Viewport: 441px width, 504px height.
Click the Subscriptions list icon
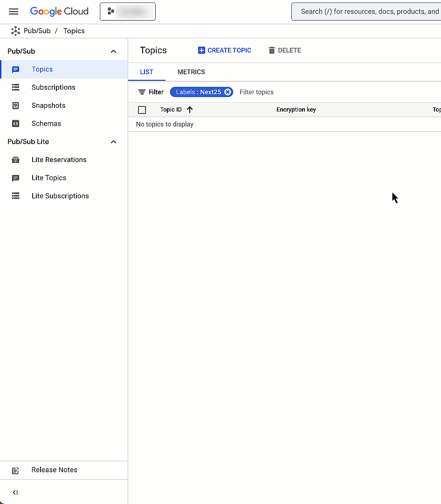(x=16, y=87)
